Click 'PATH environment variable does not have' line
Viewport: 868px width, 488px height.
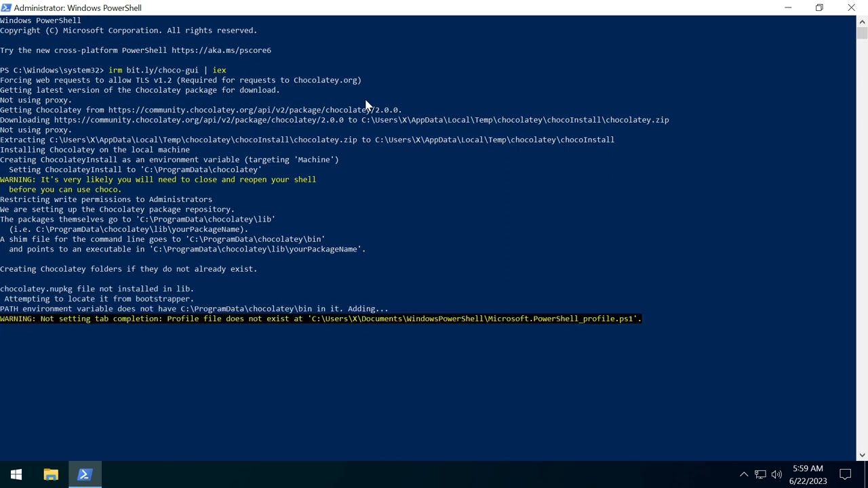[194, 308]
